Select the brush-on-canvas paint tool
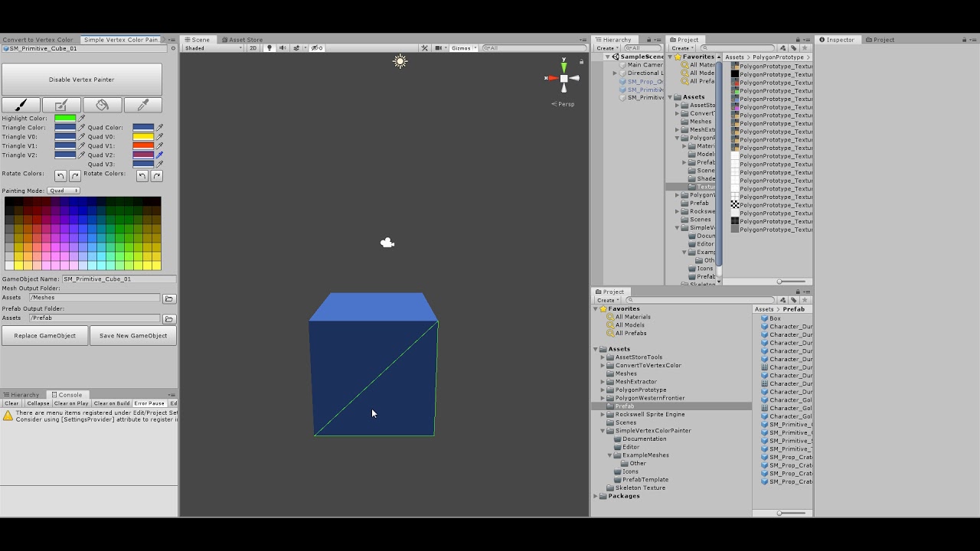 (62, 106)
